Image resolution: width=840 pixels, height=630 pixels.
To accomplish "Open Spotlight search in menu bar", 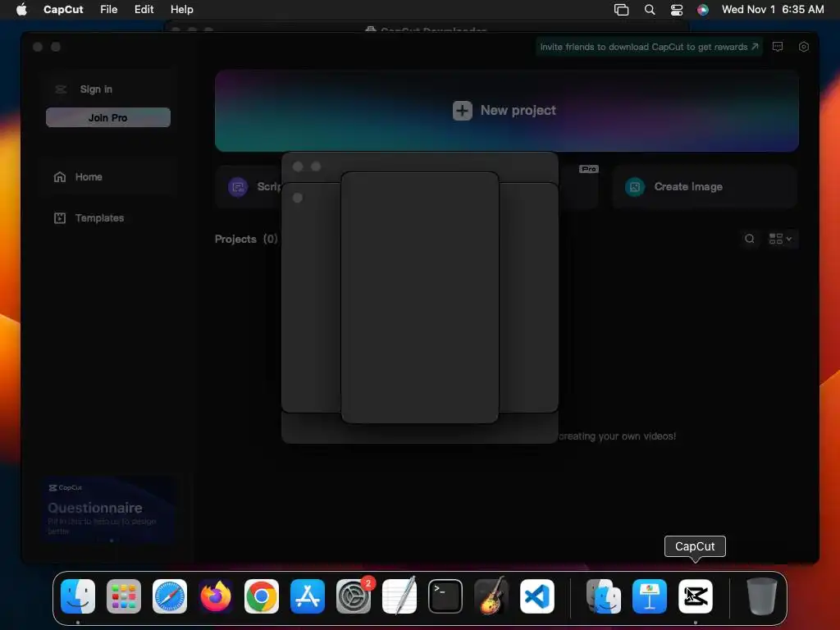I will point(650,10).
